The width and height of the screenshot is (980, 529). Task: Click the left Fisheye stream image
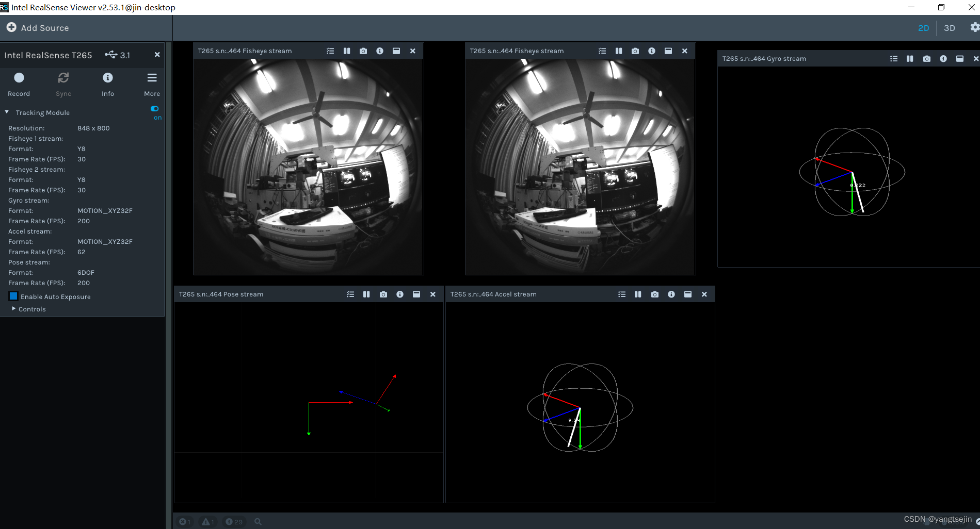309,167
